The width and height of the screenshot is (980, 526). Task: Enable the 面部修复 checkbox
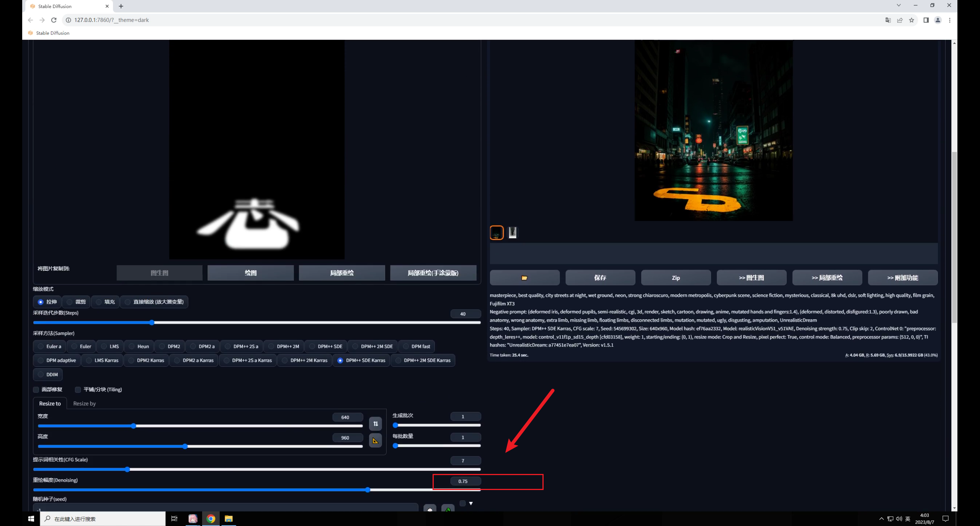[x=36, y=389]
